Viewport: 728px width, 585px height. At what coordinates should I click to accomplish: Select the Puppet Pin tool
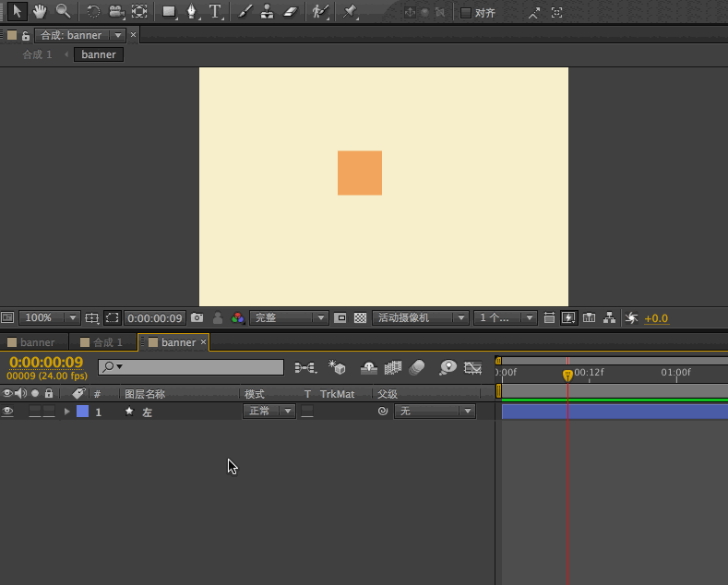pos(350,12)
